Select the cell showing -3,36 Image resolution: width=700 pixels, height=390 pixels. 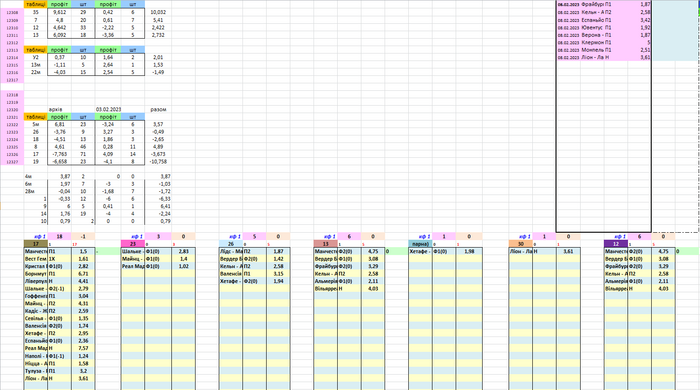[x=108, y=35]
